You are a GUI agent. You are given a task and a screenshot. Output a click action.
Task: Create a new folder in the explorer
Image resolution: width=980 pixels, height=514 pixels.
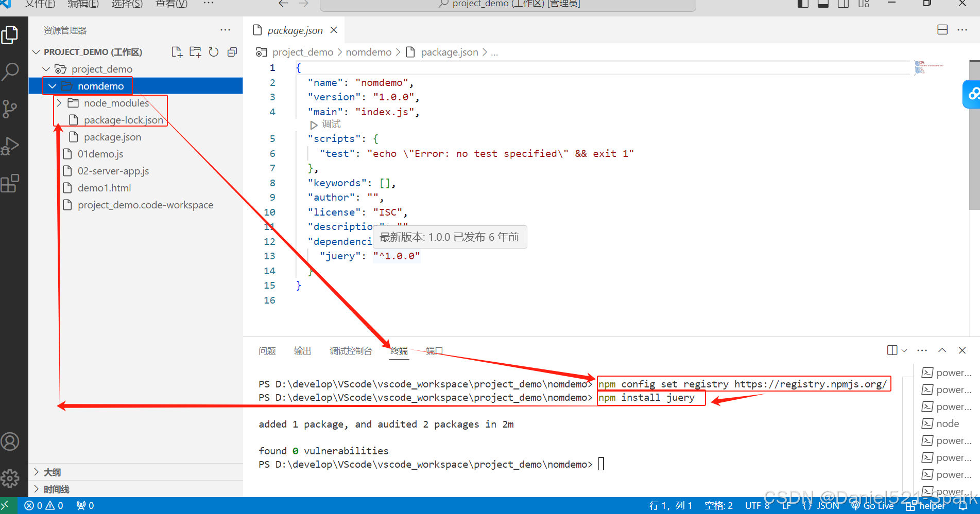click(195, 52)
